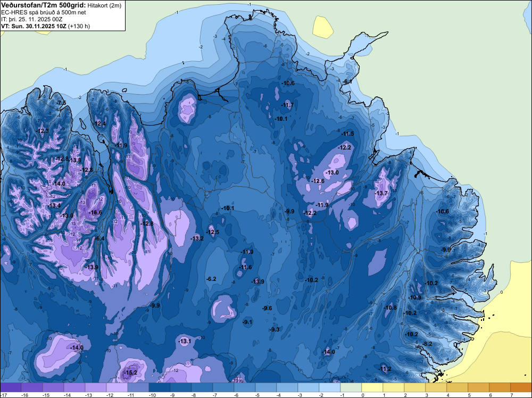Click the -9.6 temperature value
532x398 pixels.
tap(267, 308)
